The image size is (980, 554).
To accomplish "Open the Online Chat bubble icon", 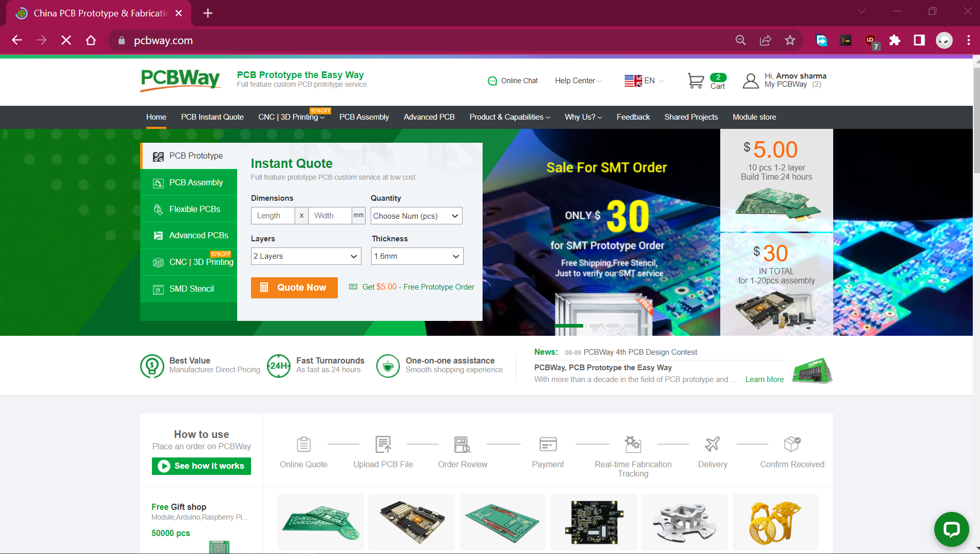I will pos(492,81).
